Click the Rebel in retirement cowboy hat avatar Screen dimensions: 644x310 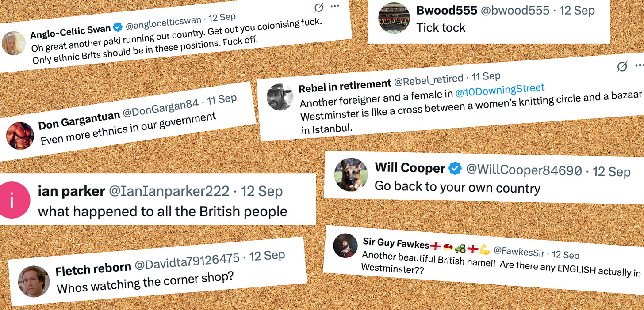click(x=280, y=97)
